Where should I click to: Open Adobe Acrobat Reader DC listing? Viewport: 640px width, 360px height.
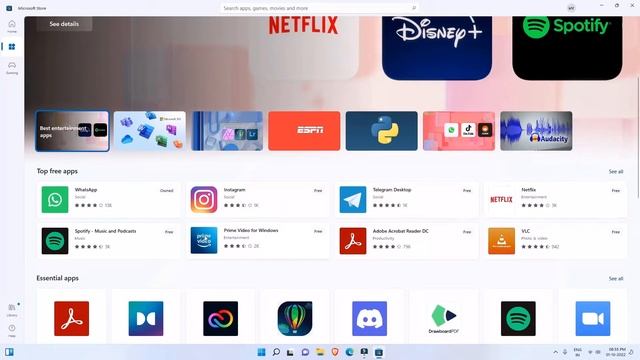407,241
